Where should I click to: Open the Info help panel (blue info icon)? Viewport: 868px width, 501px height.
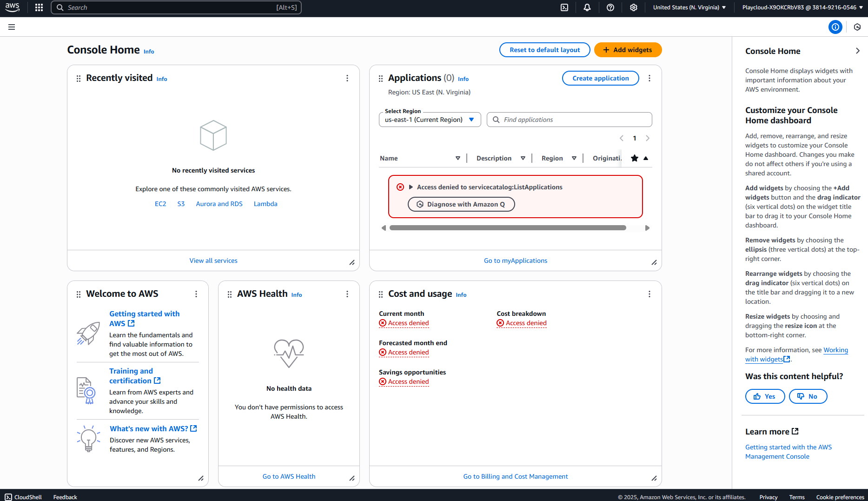pos(835,27)
